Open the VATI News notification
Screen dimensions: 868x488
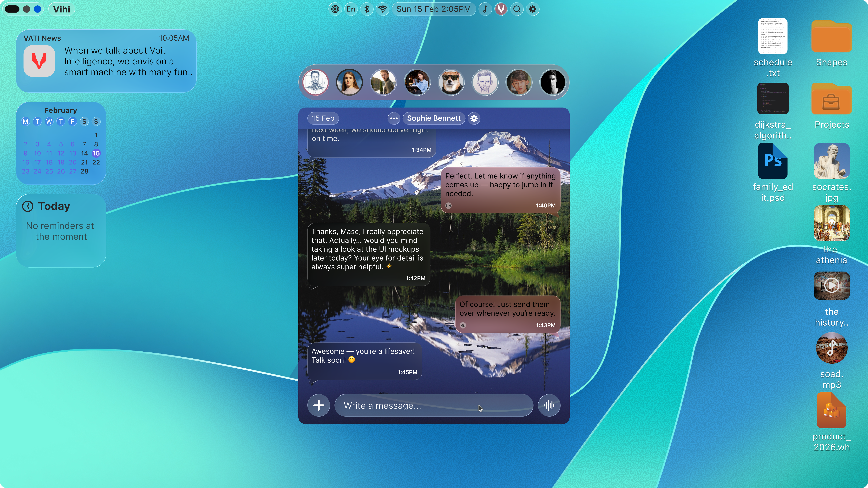point(106,61)
